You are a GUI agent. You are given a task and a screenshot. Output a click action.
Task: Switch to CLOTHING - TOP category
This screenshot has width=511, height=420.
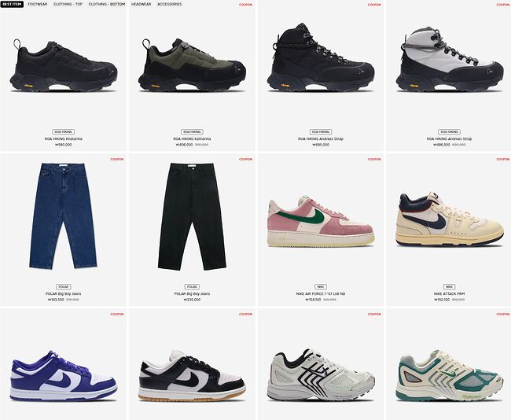68,4
